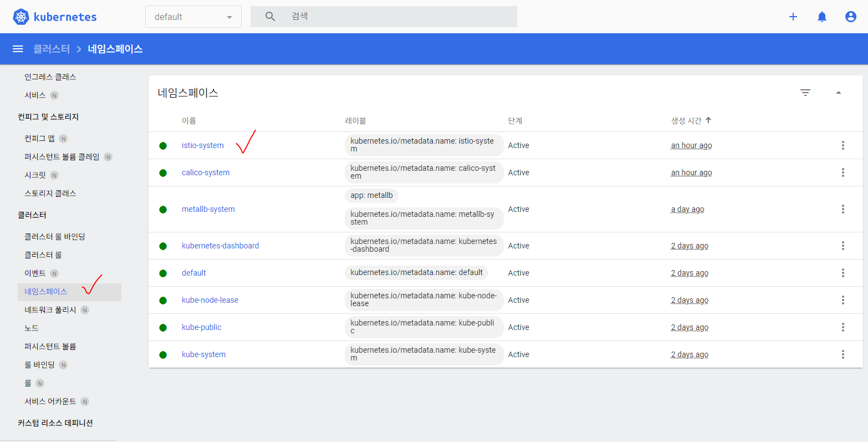This screenshot has width=868, height=442.
Task: Open the 클러스터 sidebar section header
Action: coord(32,215)
